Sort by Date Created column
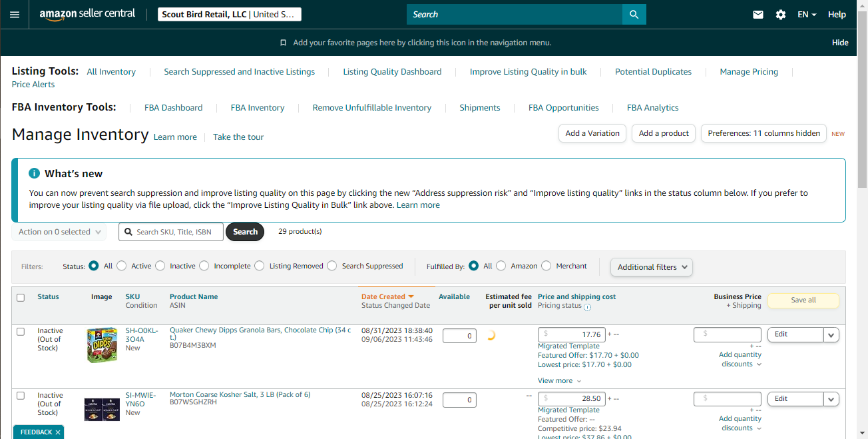Viewport: 868px width, 439px height. pos(387,296)
